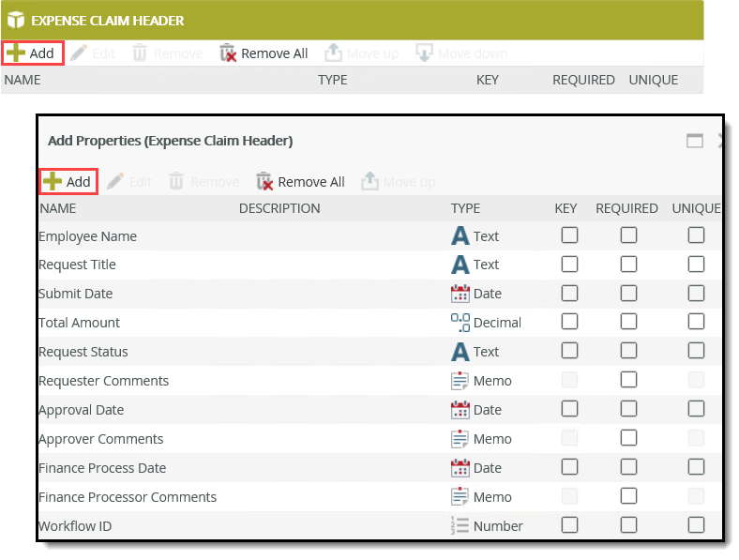Select the Approver Comments row
The image size is (739, 560).
[x=380, y=439]
